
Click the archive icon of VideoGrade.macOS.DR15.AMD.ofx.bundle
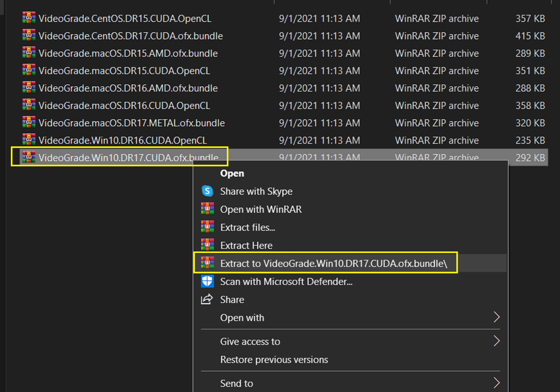(28, 53)
